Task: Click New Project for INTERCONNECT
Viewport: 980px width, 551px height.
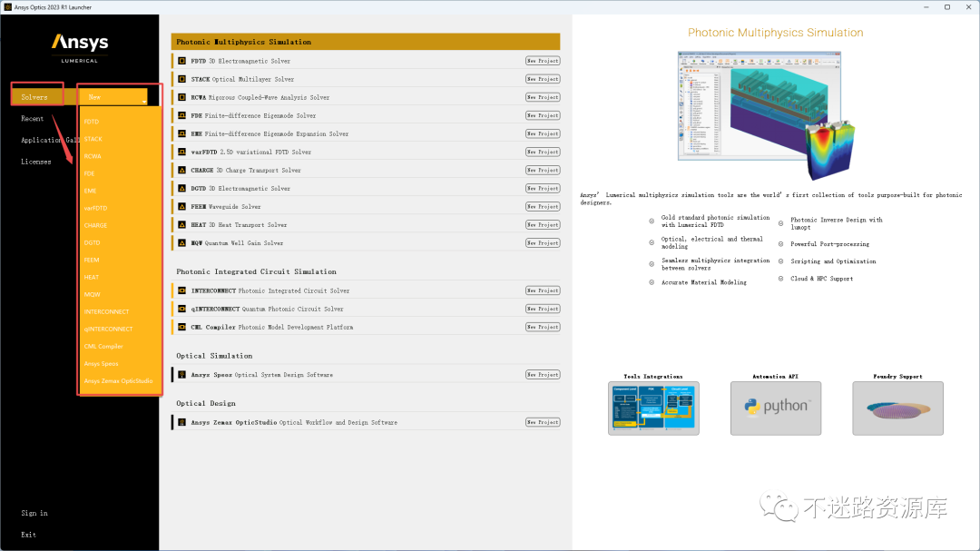Action: tap(543, 290)
